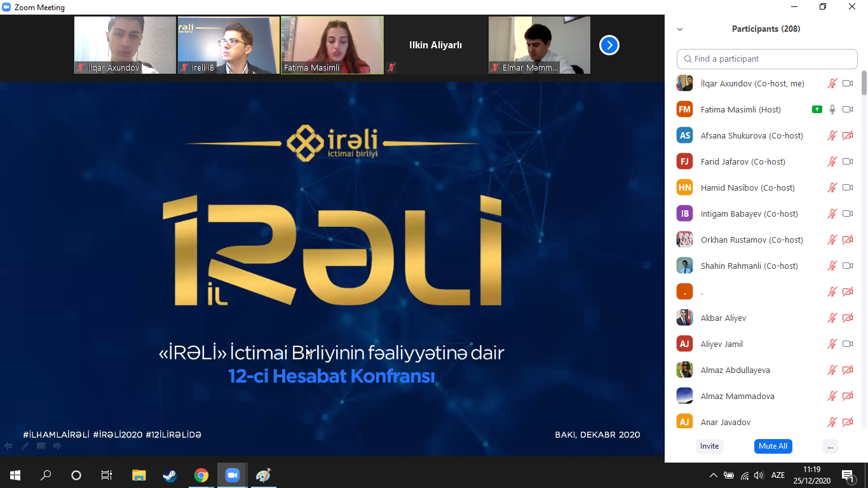
Task: Open the more options (...) menu in Participants
Action: pos(830,446)
